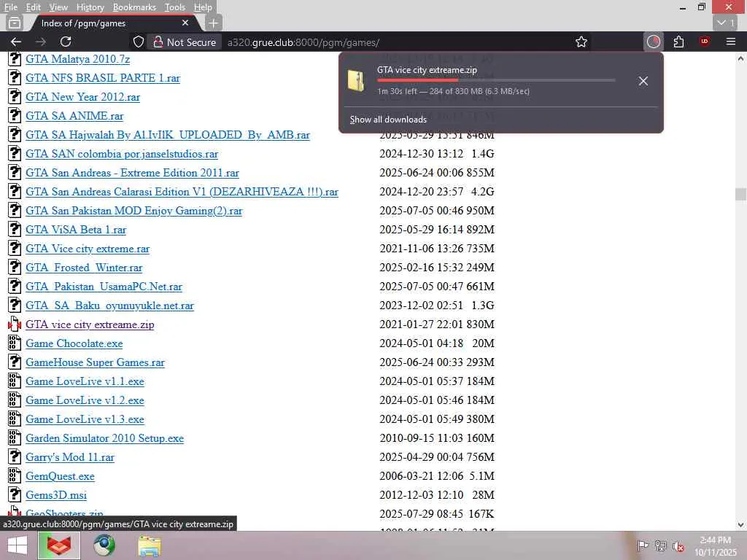Open the Tools menu
747x560 pixels.
coord(175,7)
